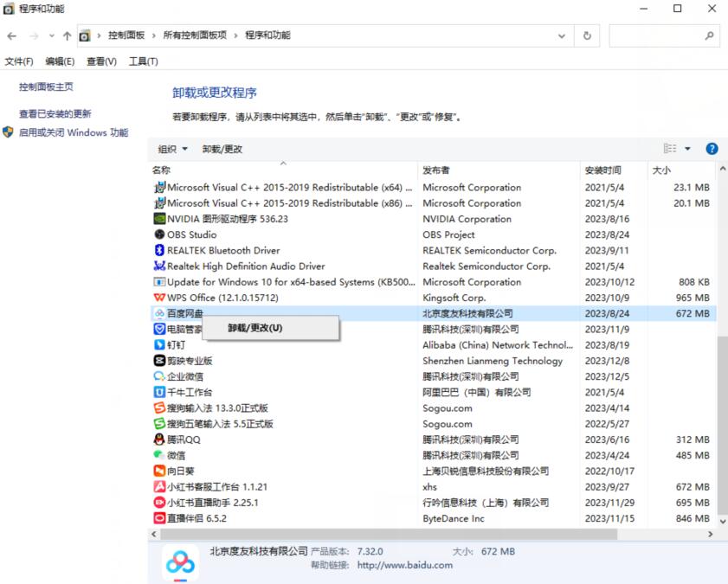Click the Microsoft Visual C++ x64 program icon
This screenshot has width=728, height=584.
(159, 188)
